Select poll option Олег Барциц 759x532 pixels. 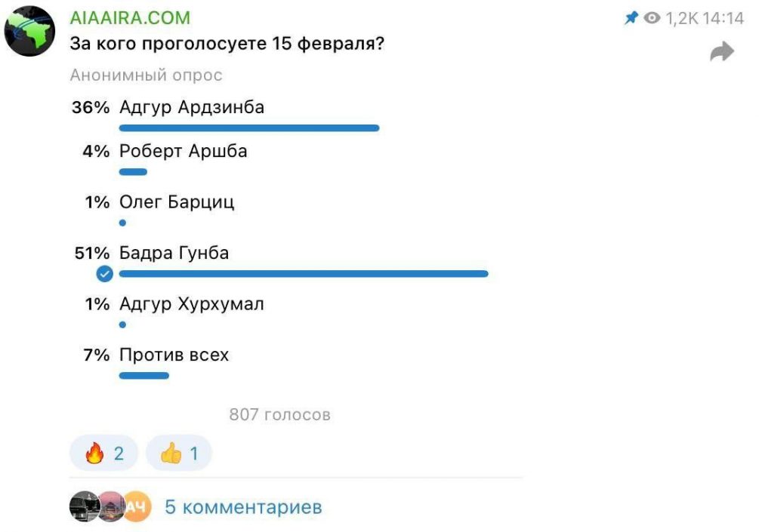pyautogui.click(x=177, y=202)
